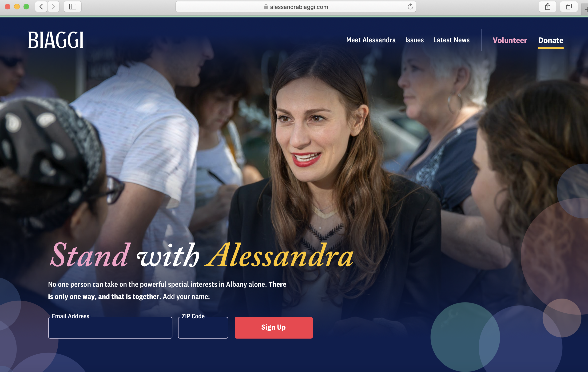588x372 pixels.
Task: Open the Meet Alessandra page
Action: 371,40
